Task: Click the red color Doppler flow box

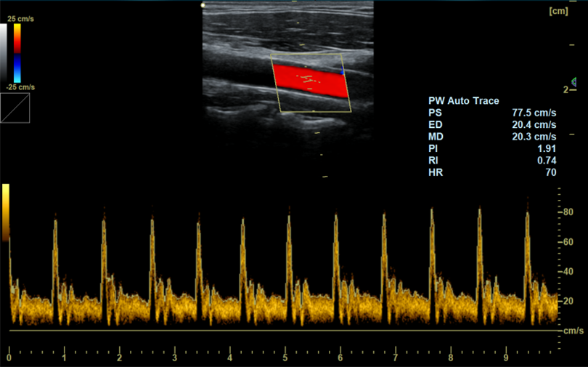Action: pyautogui.click(x=310, y=81)
